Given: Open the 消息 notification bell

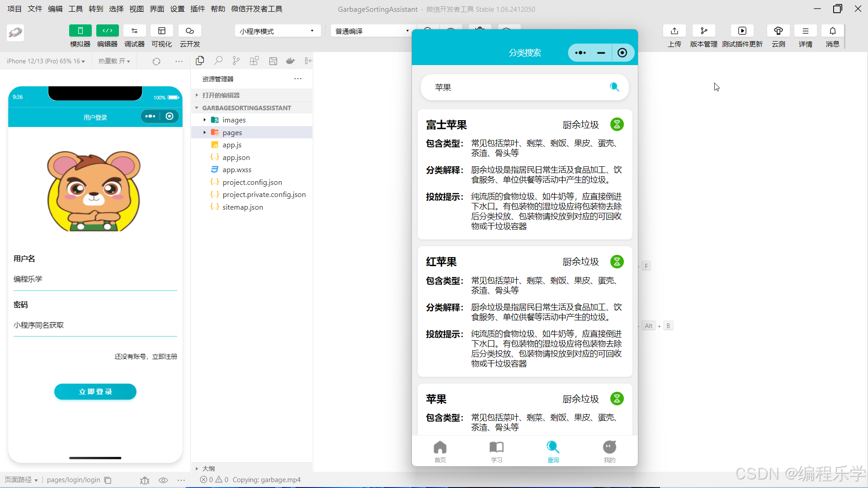Looking at the screenshot, I should click(x=832, y=31).
